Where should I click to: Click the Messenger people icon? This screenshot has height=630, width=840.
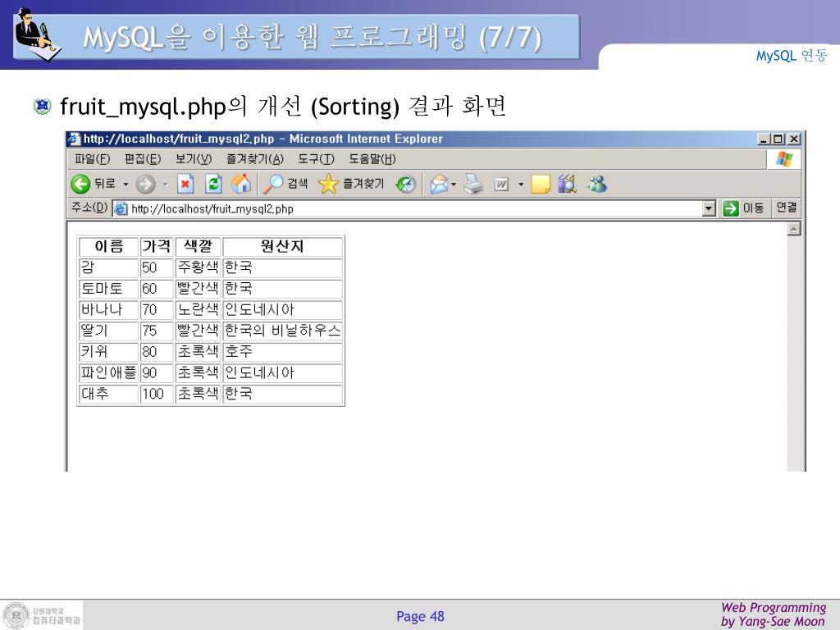click(x=597, y=184)
